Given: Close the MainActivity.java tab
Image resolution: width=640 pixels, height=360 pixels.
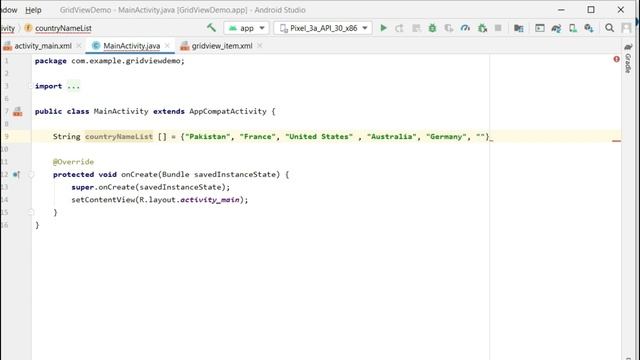Looking at the screenshot, I should click(x=167, y=46).
